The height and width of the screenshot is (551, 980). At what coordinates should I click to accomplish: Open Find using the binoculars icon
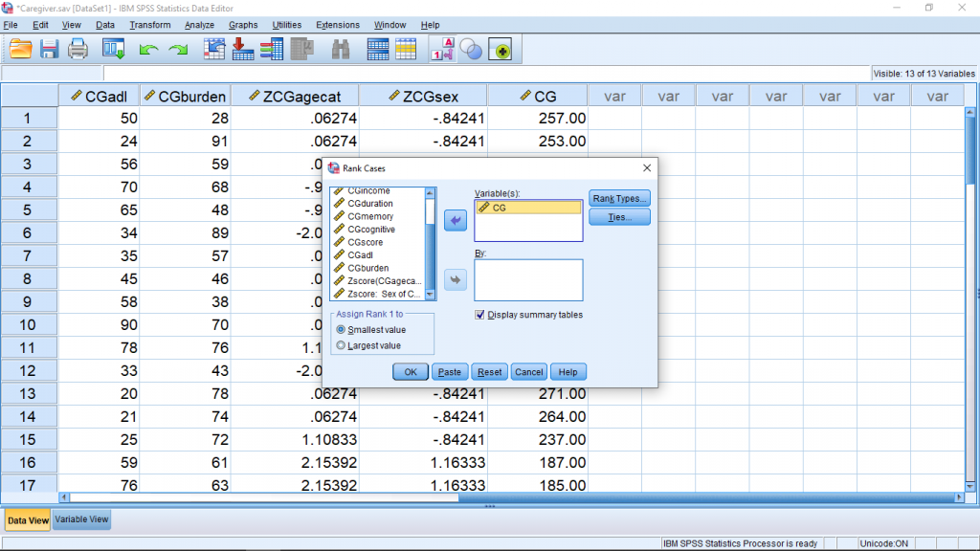[341, 50]
